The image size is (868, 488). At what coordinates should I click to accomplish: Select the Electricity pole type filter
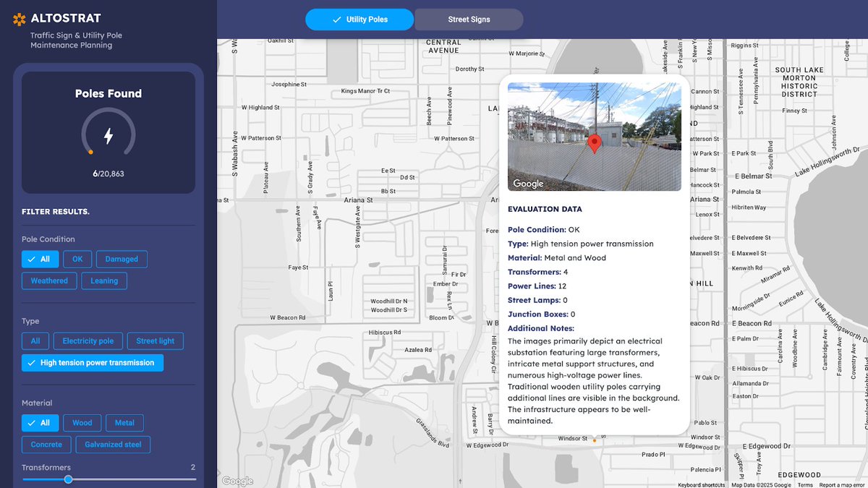pyautogui.click(x=88, y=341)
